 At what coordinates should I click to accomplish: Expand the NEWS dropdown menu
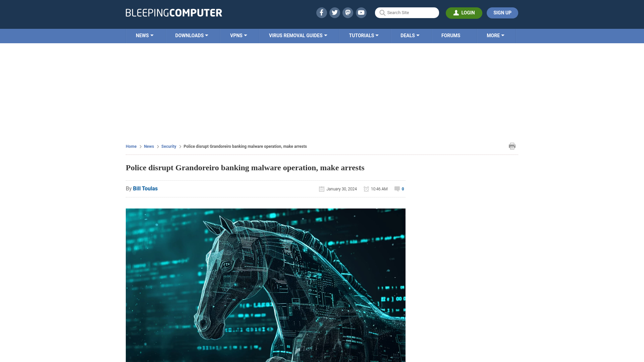[x=144, y=35]
